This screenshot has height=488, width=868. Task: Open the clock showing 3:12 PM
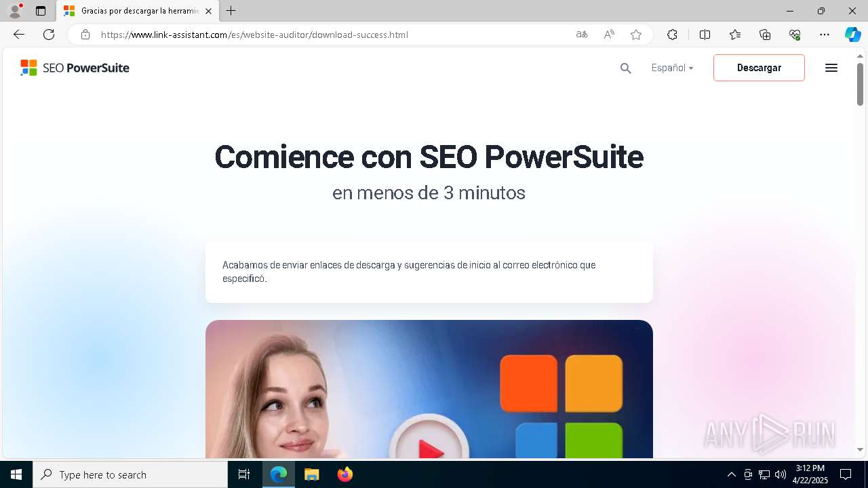click(810, 474)
